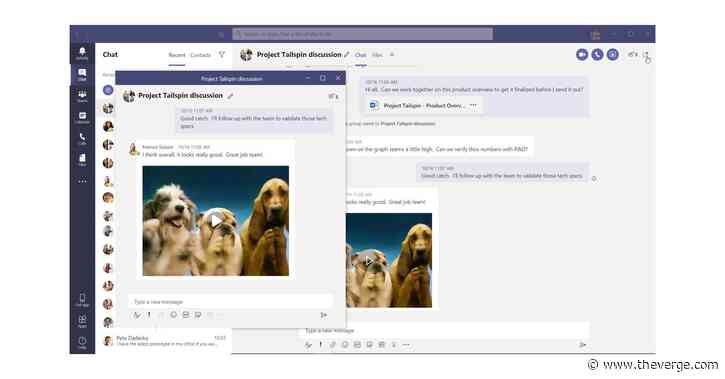
Task: Select the Chat tab in main conversation
Action: tap(361, 55)
